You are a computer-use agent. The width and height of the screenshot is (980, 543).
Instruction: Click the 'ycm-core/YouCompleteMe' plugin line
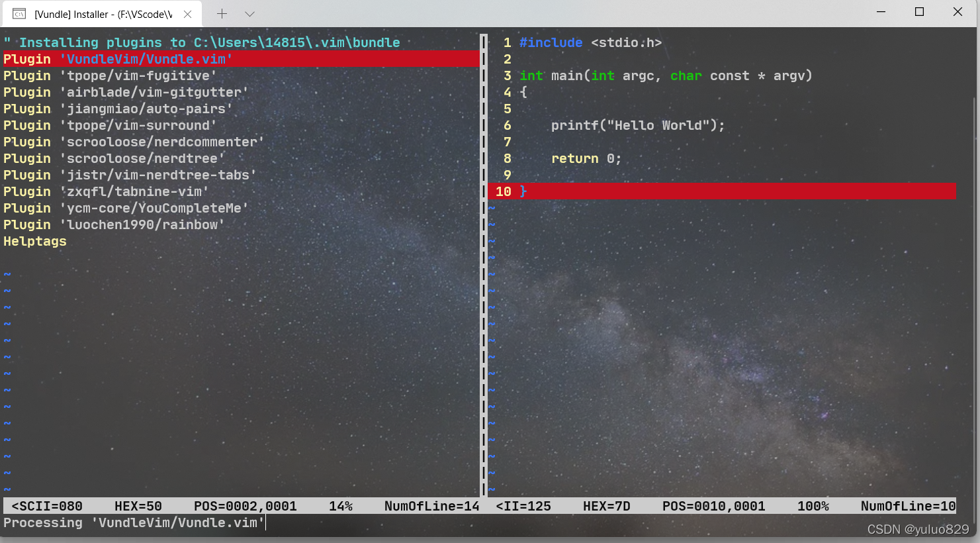tap(126, 208)
